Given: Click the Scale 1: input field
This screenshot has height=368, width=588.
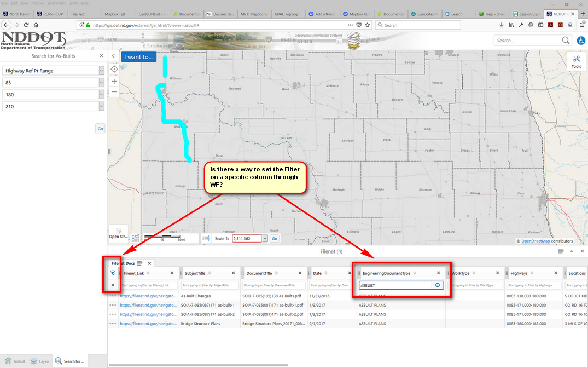Looking at the screenshot, I should click(x=246, y=238).
